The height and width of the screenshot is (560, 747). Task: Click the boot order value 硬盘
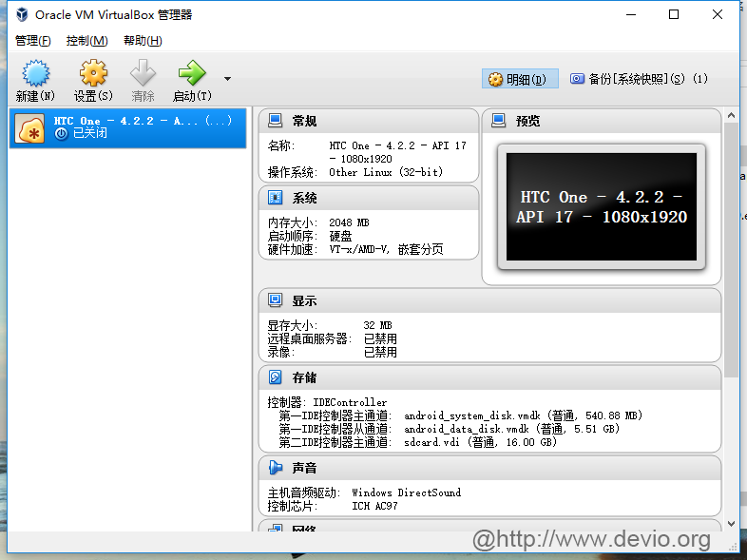[340, 236]
